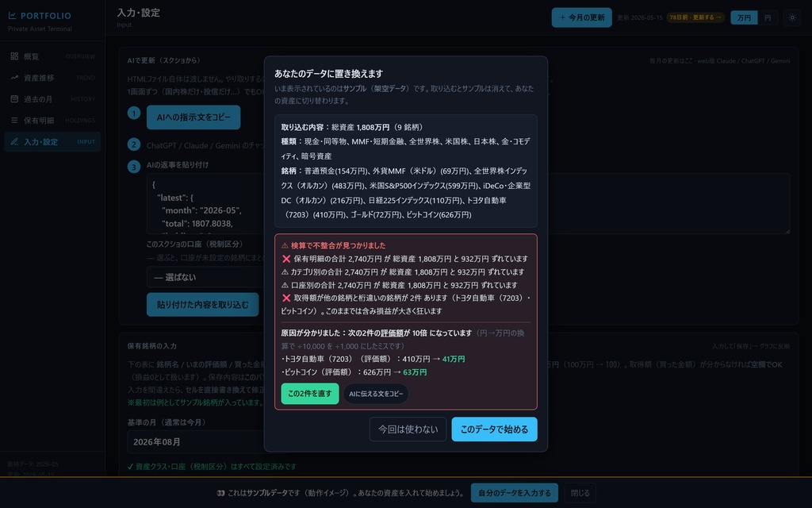Click the 概覧 grid icon in the sidebar
812x508 pixels.
[14, 56]
